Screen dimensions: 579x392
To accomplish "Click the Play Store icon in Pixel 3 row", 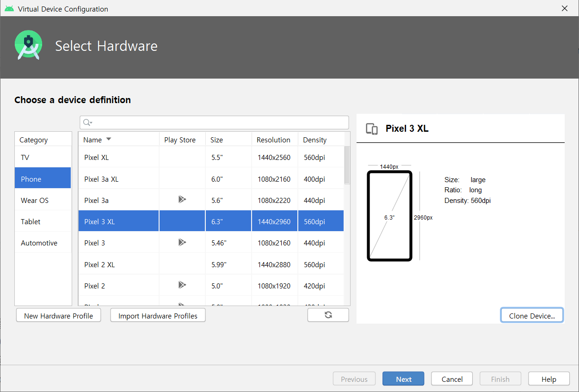I will [x=182, y=242].
